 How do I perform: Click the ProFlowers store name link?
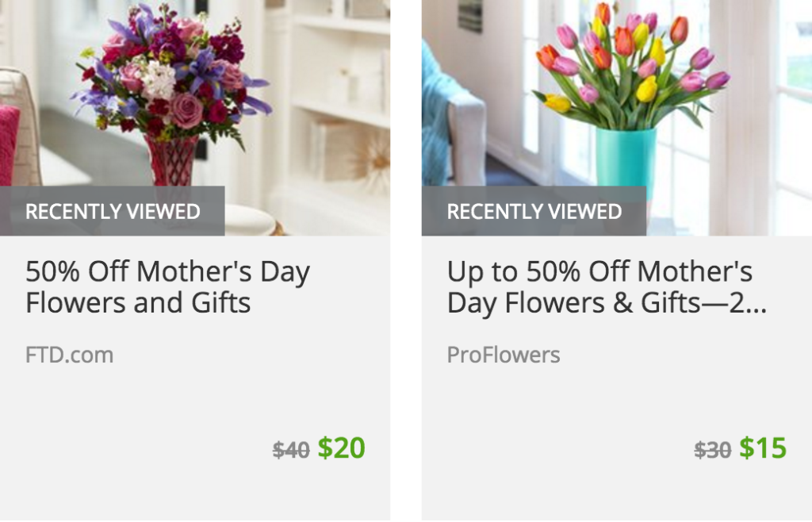[x=501, y=355]
